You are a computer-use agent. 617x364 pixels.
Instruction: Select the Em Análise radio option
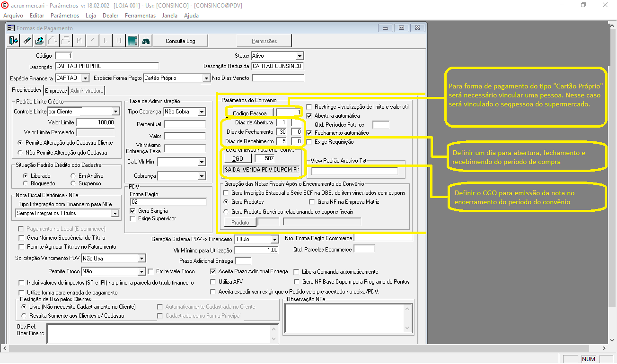73,176
